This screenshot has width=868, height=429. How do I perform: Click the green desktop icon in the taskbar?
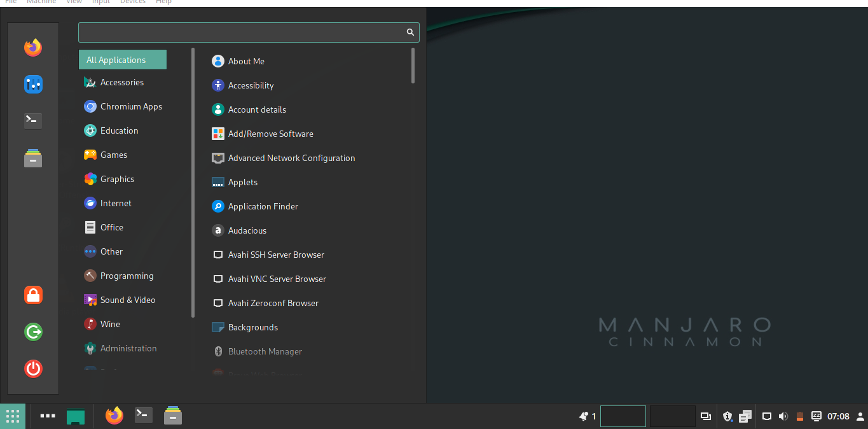[76, 416]
